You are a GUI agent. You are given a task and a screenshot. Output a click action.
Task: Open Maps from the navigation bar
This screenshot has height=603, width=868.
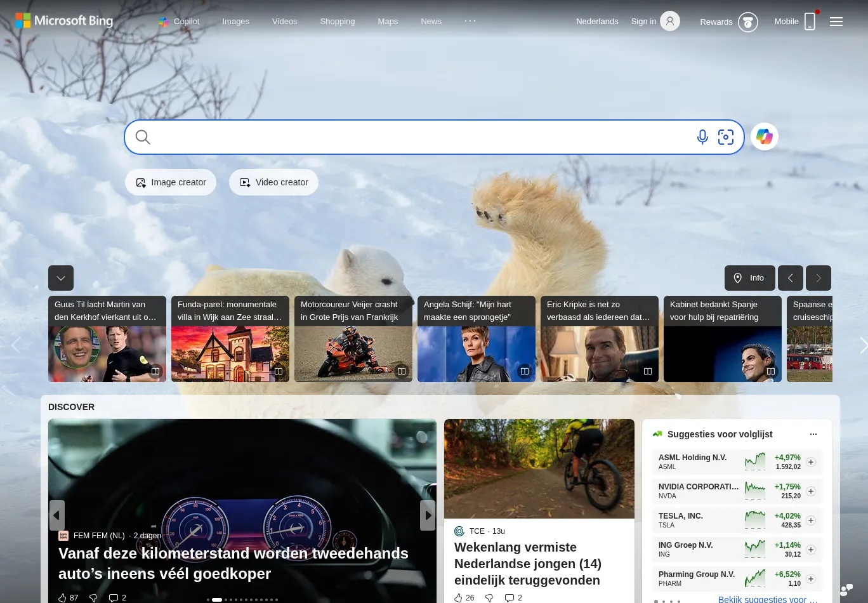pyautogui.click(x=388, y=22)
